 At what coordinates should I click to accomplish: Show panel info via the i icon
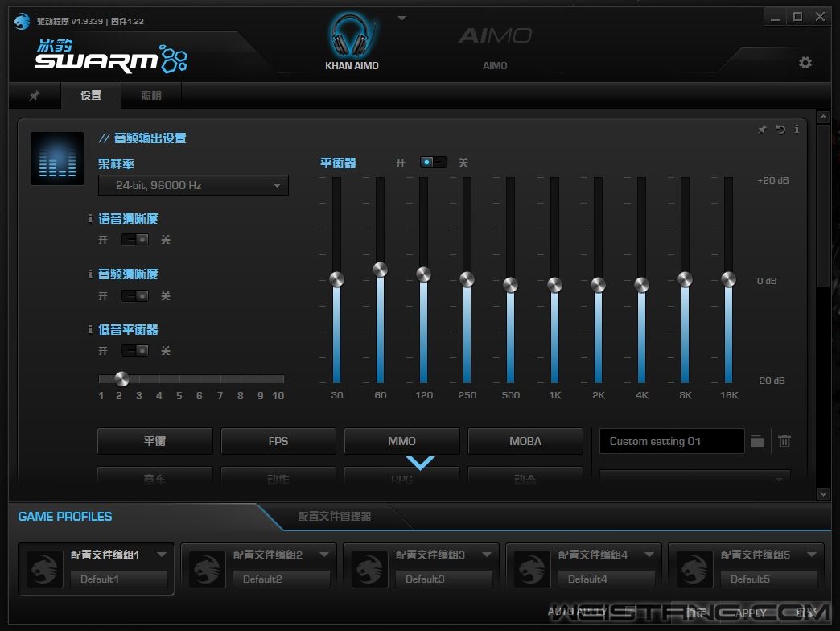[797, 129]
